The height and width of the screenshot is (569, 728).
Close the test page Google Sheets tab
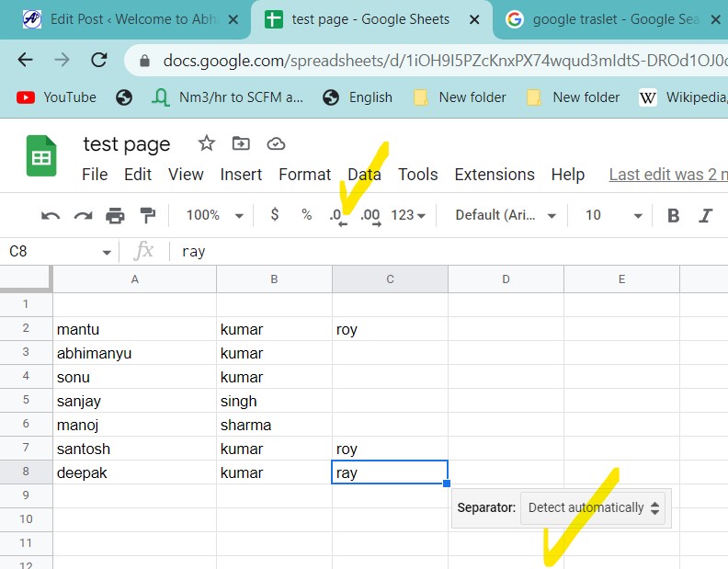pos(474,19)
